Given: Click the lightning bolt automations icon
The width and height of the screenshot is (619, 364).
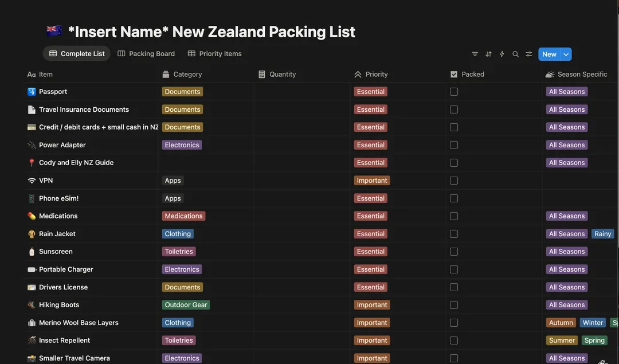Looking at the screenshot, I should coord(502,54).
